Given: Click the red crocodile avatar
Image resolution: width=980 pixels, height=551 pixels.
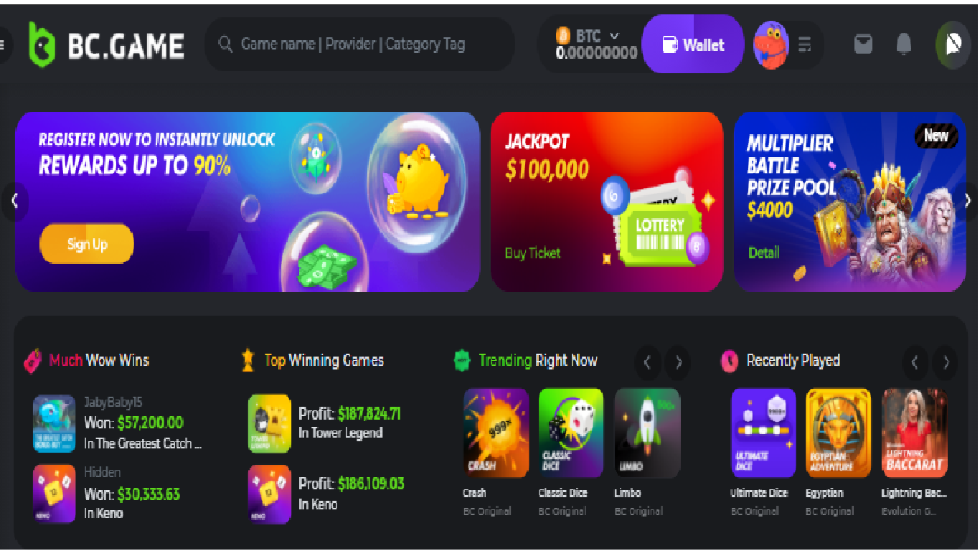Looking at the screenshot, I should 771,44.
